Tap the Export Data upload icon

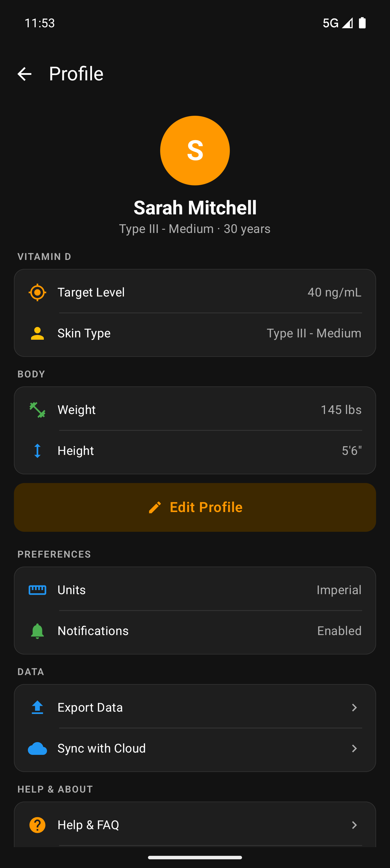click(x=37, y=707)
